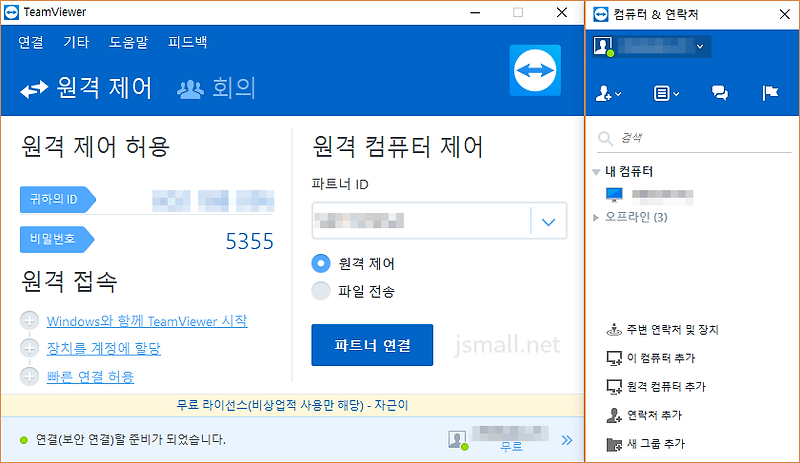This screenshot has width=800, height=463.
Task: Click the 비밀번호 label tag
Action: pos(58,239)
